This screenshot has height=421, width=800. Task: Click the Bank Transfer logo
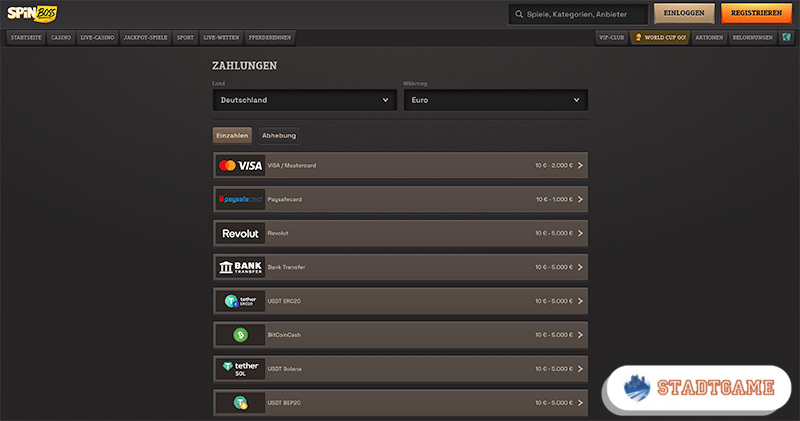tap(240, 267)
